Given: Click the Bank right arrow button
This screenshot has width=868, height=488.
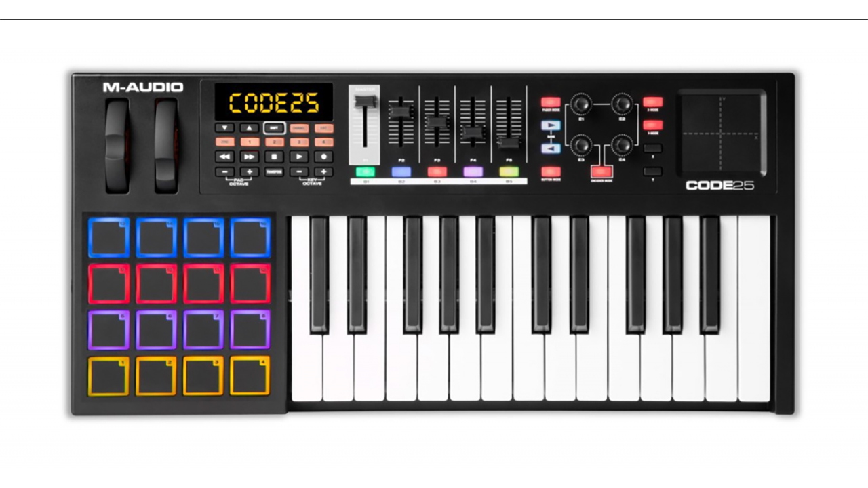Looking at the screenshot, I should coord(551,125).
